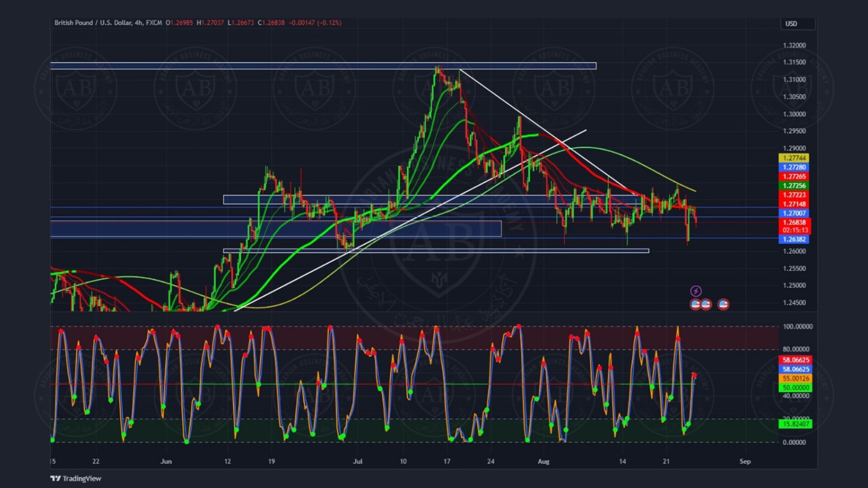The image size is (868, 488).
Task: Click the change value -0.00147 (-0.12%)
Action: [315, 23]
